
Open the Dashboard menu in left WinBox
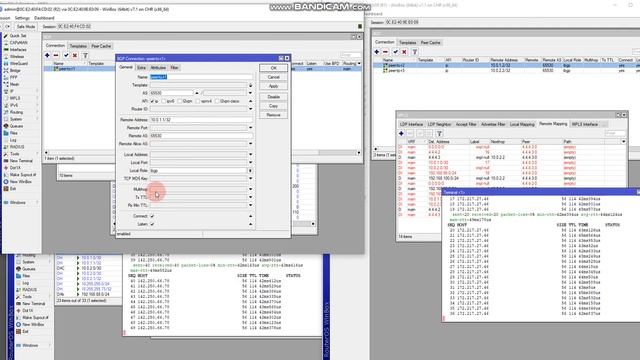click(44, 18)
